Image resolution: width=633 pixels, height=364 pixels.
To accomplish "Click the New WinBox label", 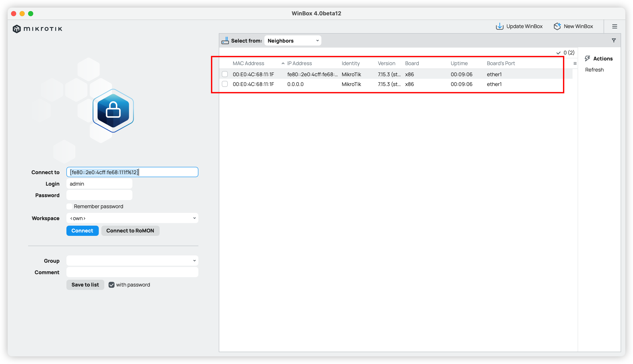I will (x=578, y=26).
